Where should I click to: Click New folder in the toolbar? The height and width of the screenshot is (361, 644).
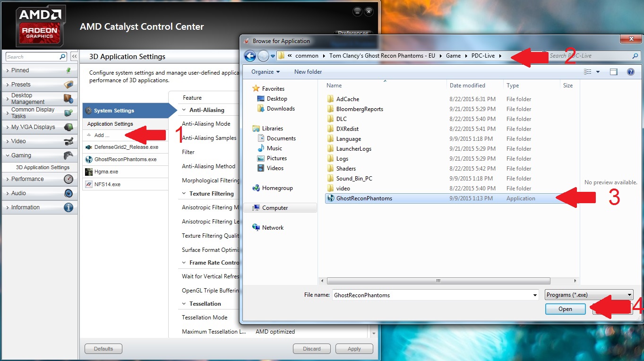coord(308,72)
